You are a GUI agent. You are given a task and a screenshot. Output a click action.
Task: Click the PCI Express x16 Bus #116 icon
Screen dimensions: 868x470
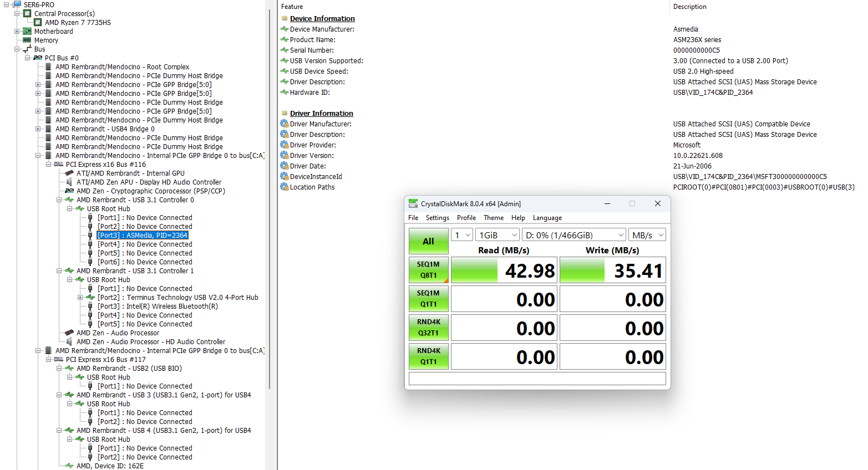(x=59, y=164)
